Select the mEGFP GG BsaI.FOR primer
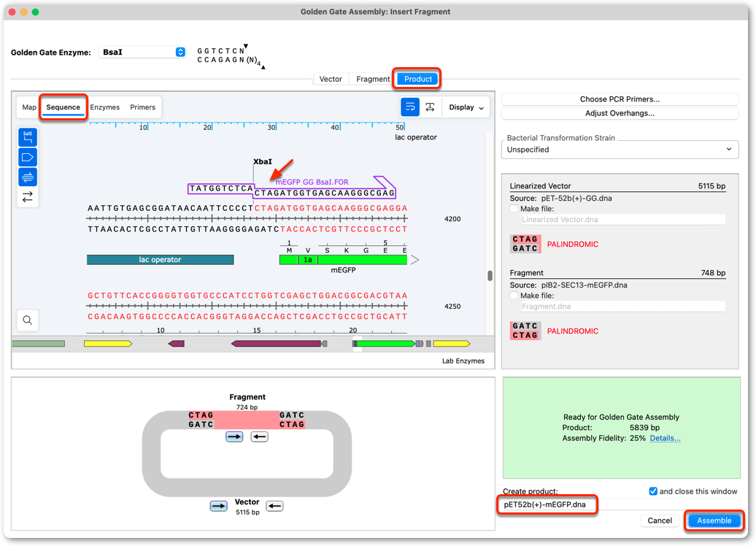The width and height of the screenshot is (756, 546). tap(312, 182)
